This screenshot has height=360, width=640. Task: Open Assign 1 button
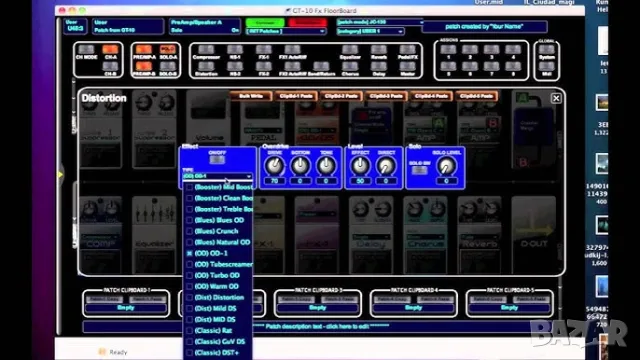click(x=448, y=50)
